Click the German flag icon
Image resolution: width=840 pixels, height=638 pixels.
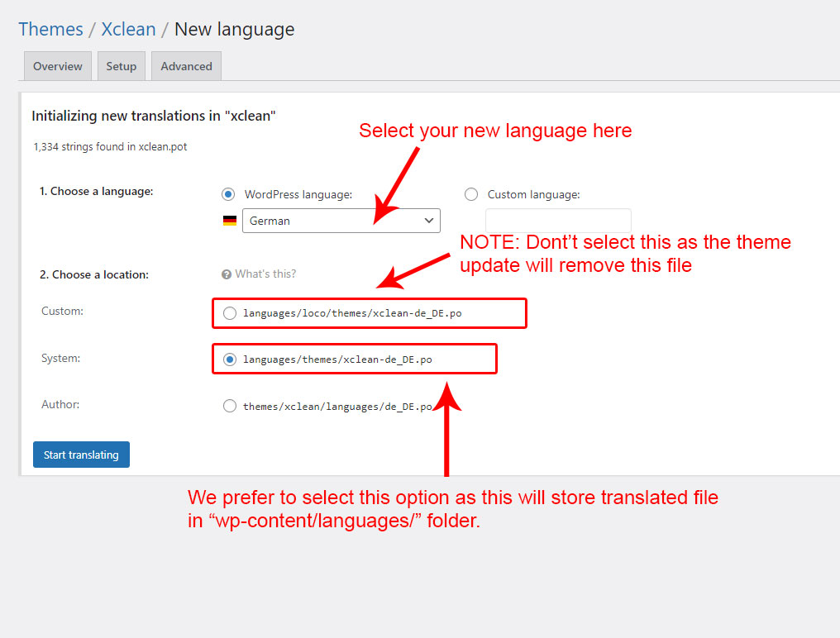[x=230, y=221]
